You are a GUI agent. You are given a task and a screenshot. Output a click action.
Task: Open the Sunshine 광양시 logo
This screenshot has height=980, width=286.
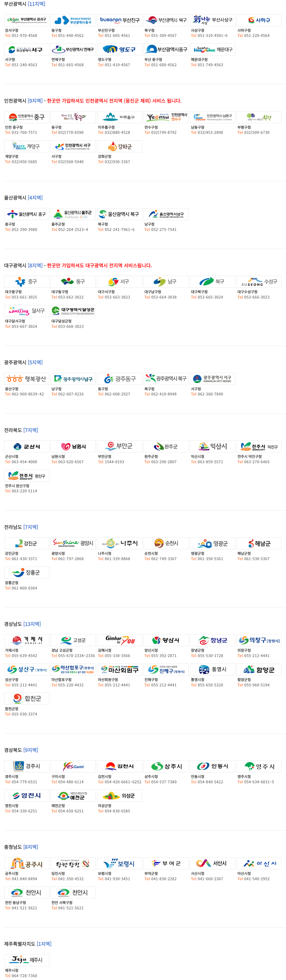coord(73,544)
